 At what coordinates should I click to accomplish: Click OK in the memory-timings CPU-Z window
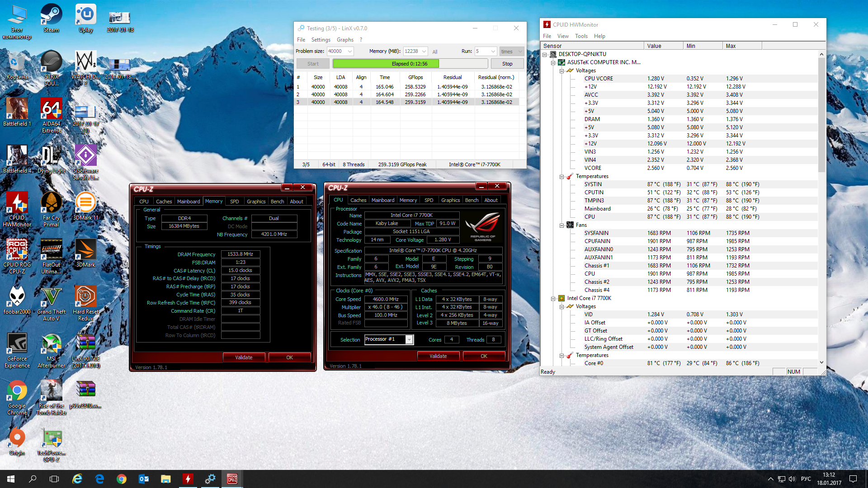coord(289,357)
